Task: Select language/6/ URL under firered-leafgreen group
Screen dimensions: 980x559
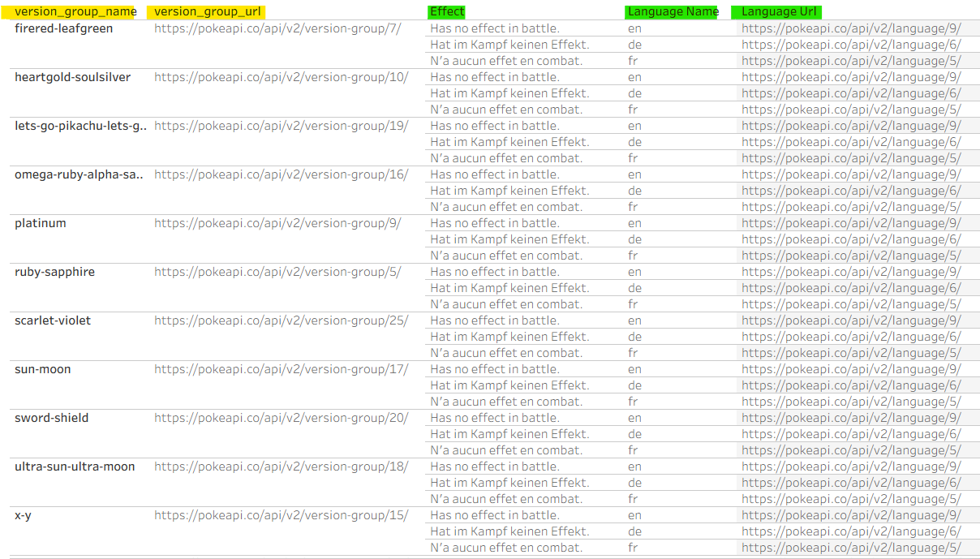Action: pos(851,45)
